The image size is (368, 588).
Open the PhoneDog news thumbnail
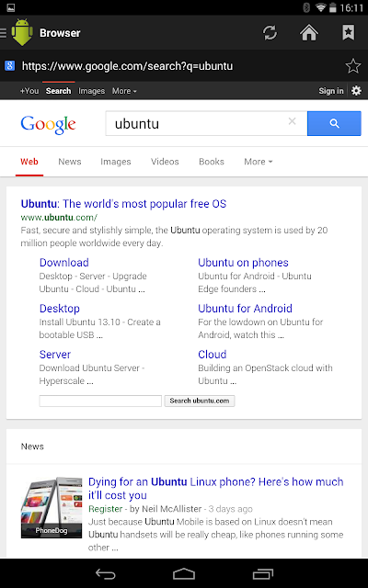52,507
